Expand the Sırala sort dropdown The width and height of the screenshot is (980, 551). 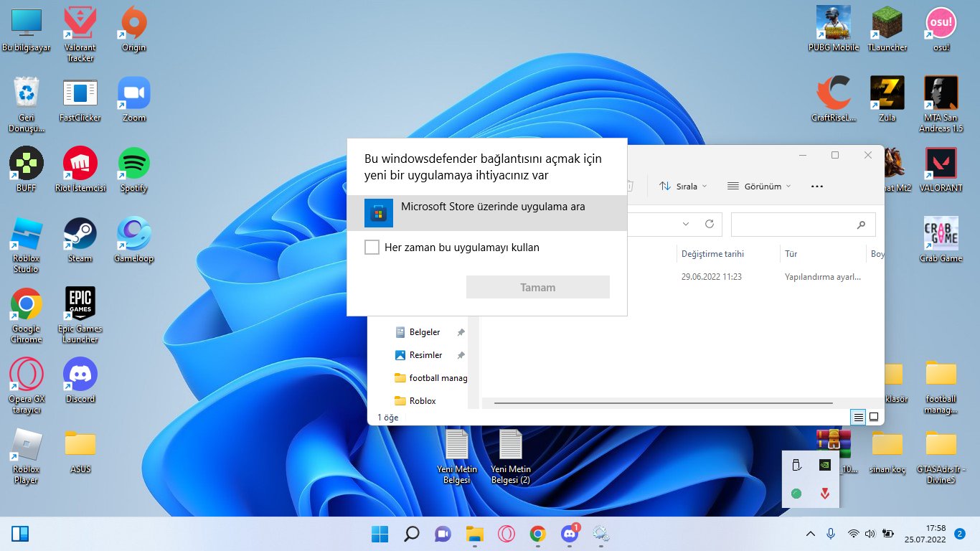click(683, 186)
